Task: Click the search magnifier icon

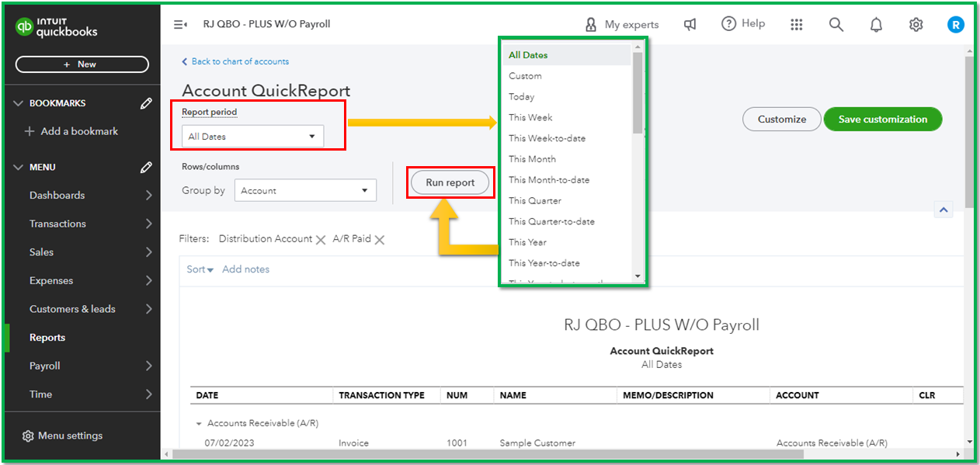Action: pos(836,24)
